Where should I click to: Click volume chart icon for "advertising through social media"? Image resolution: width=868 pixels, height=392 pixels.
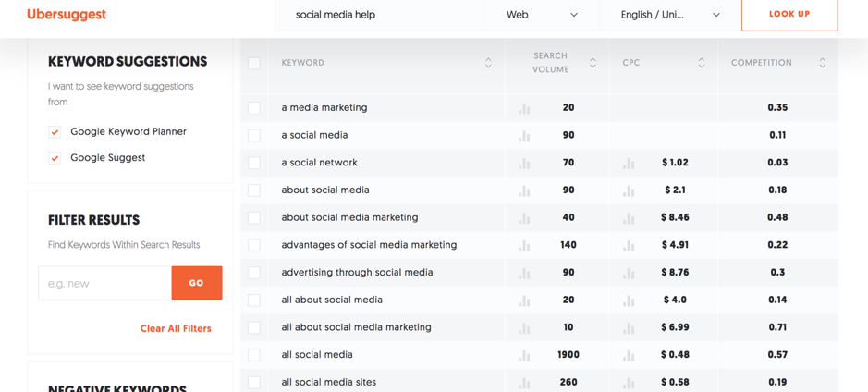524,273
